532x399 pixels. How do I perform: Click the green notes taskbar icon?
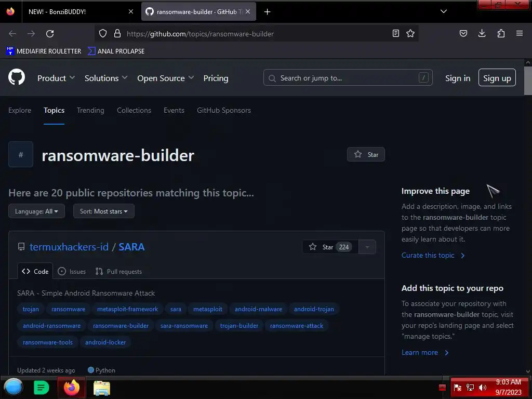point(42,388)
